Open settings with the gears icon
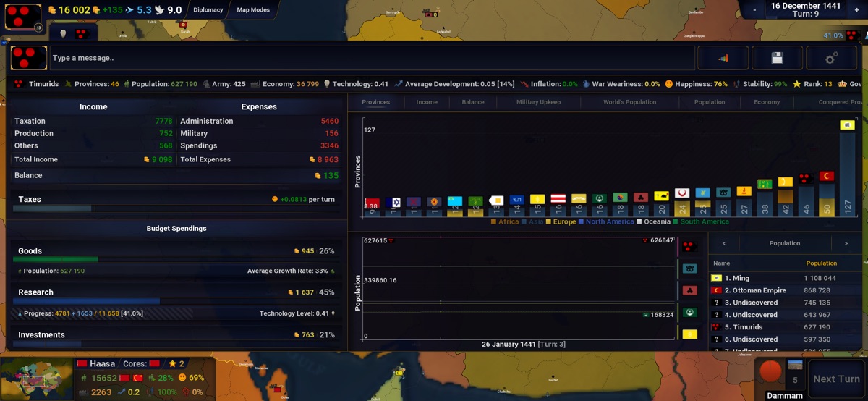Viewport: 868px width, 401px height. click(x=832, y=58)
